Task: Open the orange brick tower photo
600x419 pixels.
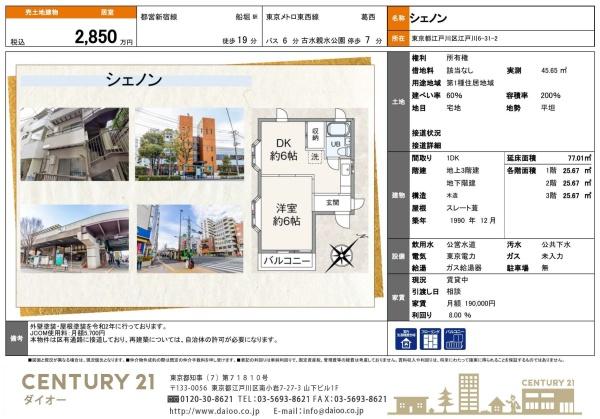Action: coord(188,143)
